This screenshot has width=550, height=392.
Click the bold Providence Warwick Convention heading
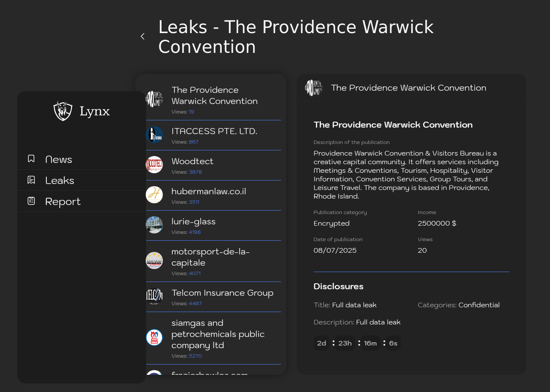click(393, 125)
